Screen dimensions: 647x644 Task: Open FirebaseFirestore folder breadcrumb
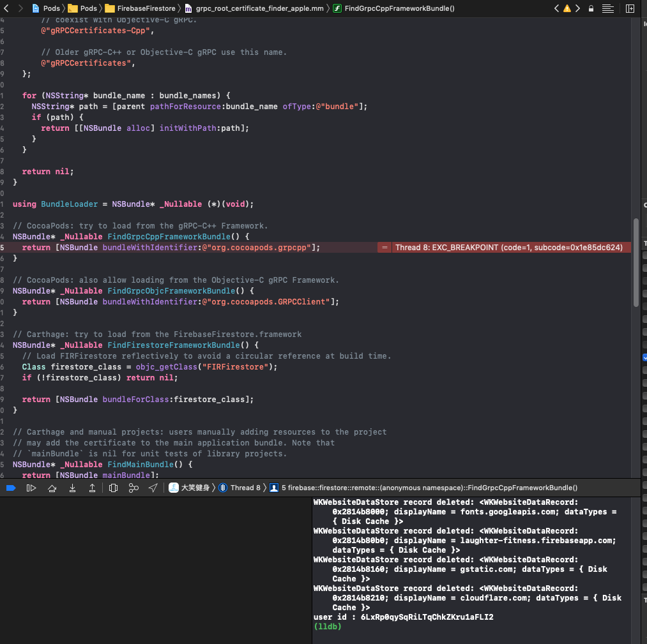click(141, 8)
